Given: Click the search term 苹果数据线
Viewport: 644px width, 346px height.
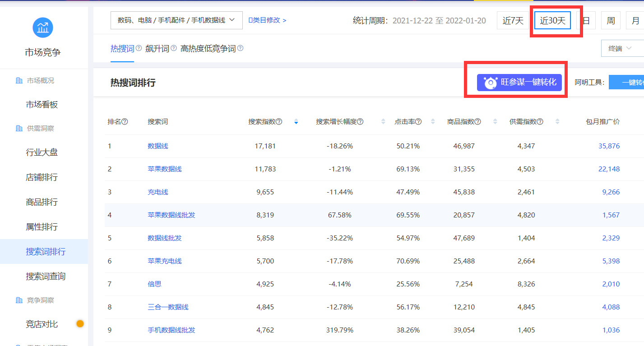Looking at the screenshot, I should (165, 169).
